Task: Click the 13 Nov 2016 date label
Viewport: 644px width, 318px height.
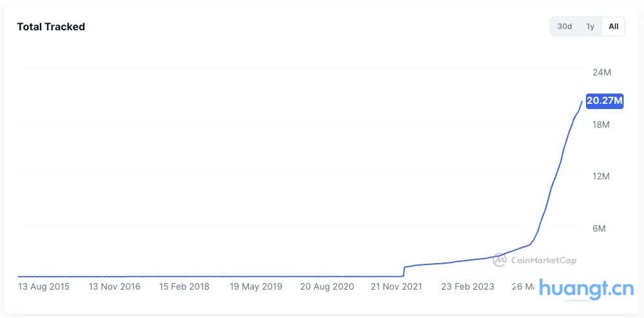Action: pos(114,286)
